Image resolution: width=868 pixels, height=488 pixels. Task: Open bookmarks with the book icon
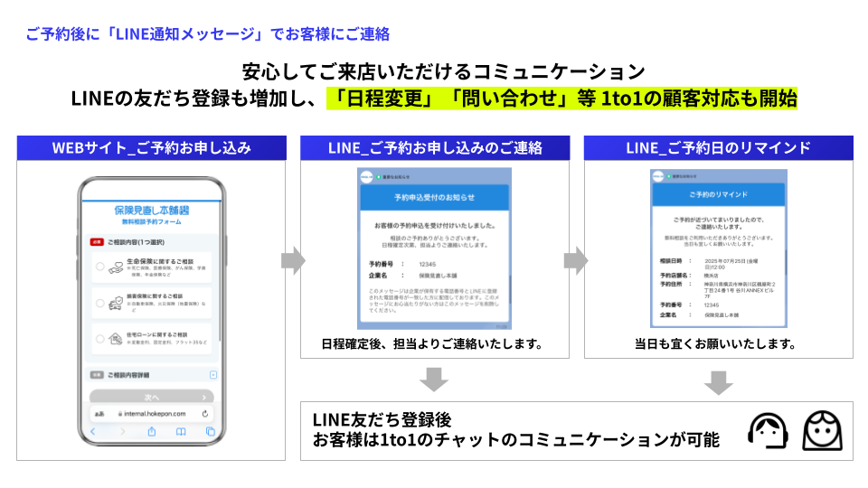[181, 432]
